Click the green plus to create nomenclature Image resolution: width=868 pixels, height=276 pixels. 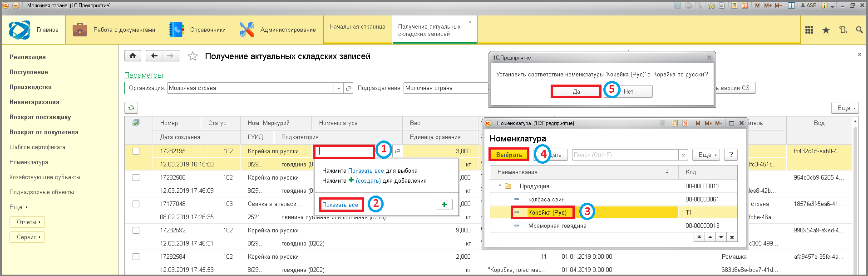click(444, 205)
